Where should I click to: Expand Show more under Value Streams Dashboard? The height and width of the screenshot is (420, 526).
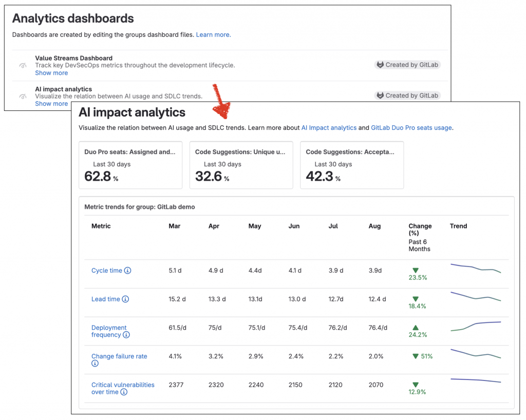(51, 73)
